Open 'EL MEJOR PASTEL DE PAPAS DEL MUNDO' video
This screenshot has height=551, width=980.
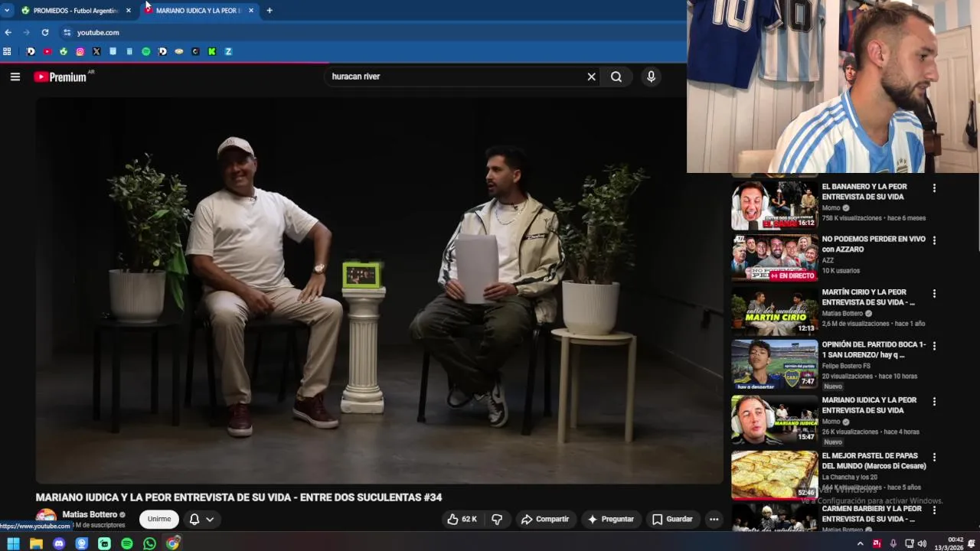pyautogui.click(x=774, y=474)
